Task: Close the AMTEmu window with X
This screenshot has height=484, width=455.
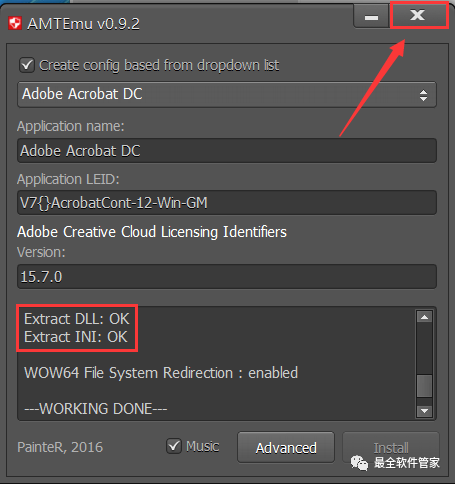Action: (x=418, y=15)
